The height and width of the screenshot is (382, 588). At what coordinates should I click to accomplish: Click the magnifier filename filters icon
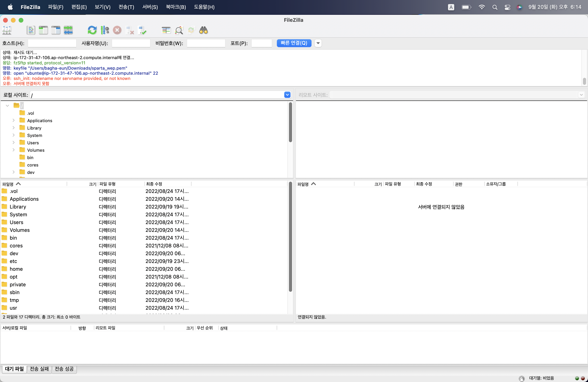pyautogui.click(x=179, y=30)
